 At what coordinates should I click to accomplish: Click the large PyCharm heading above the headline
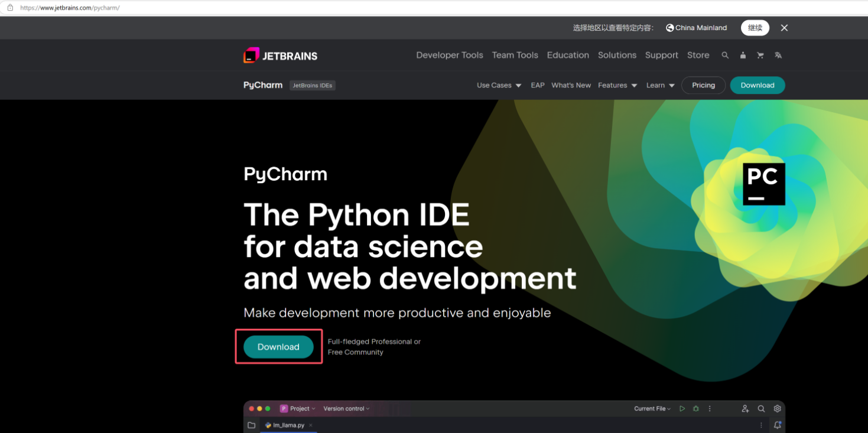(285, 174)
